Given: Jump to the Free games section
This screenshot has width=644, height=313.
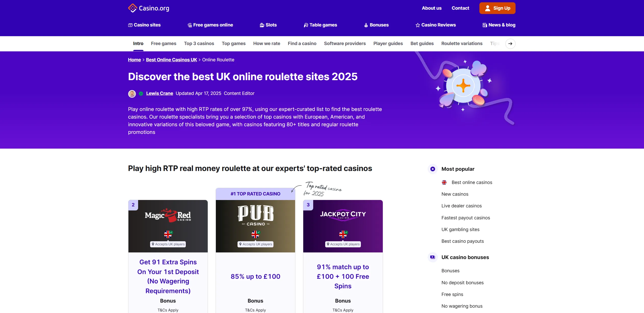Looking at the screenshot, I should [164, 44].
